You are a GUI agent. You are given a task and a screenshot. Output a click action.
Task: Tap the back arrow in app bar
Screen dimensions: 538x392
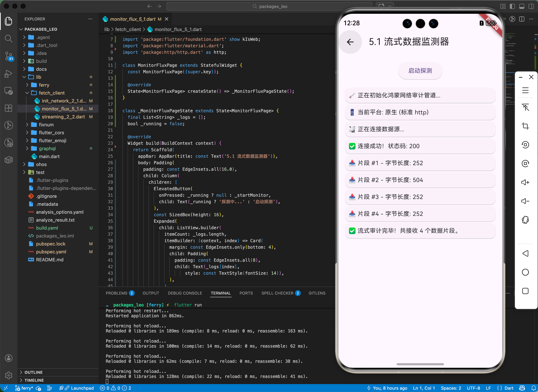[350, 42]
